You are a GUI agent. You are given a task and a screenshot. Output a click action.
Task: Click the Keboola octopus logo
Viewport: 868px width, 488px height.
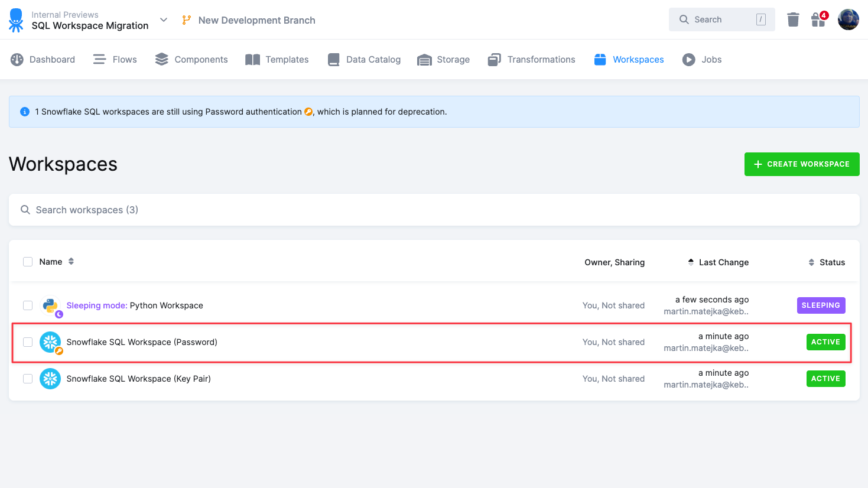point(16,20)
